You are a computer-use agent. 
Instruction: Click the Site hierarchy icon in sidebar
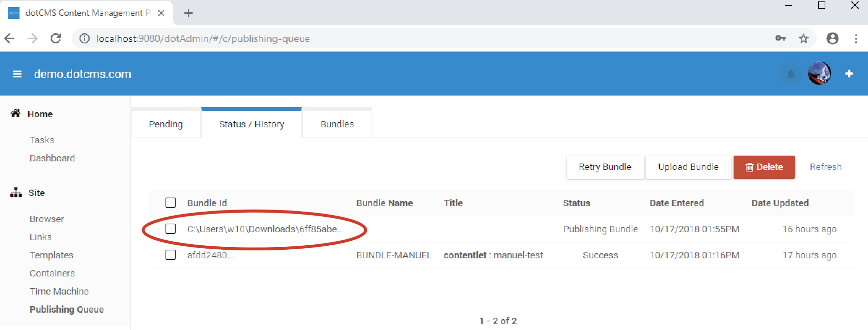pyautogui.click(x=16, y=192)
